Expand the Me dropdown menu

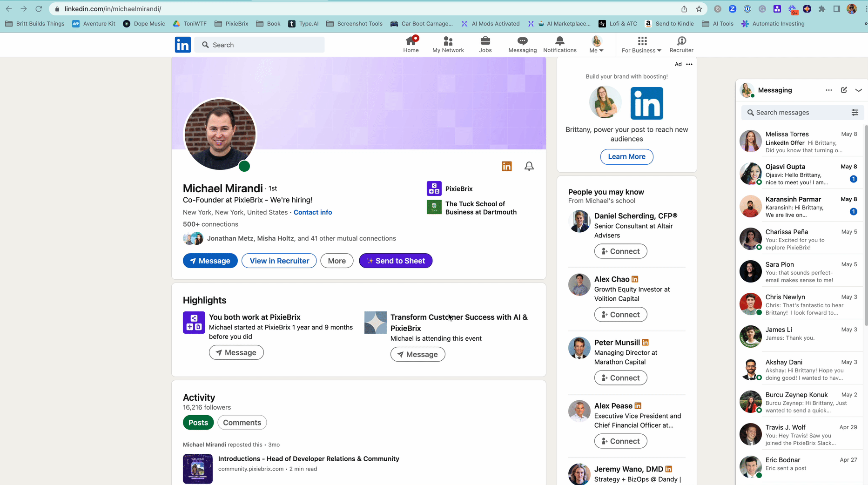click(x=596, y=44)
